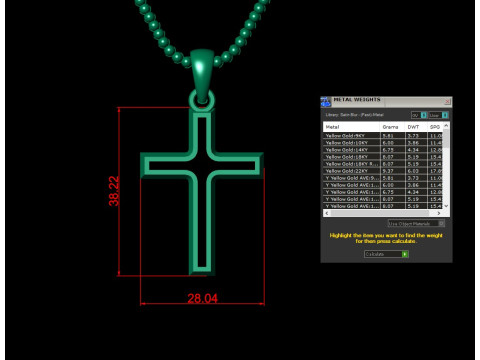Close the Metal Weights panel
Viewport: 480px width, 360px height.
point(447,101)
